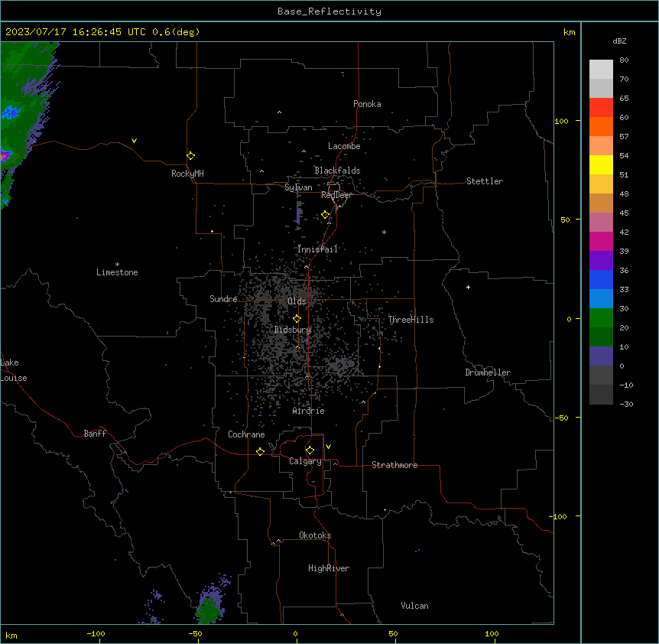
Task: Select the white plus marker west of Drumheller
Action: point(468,287)
